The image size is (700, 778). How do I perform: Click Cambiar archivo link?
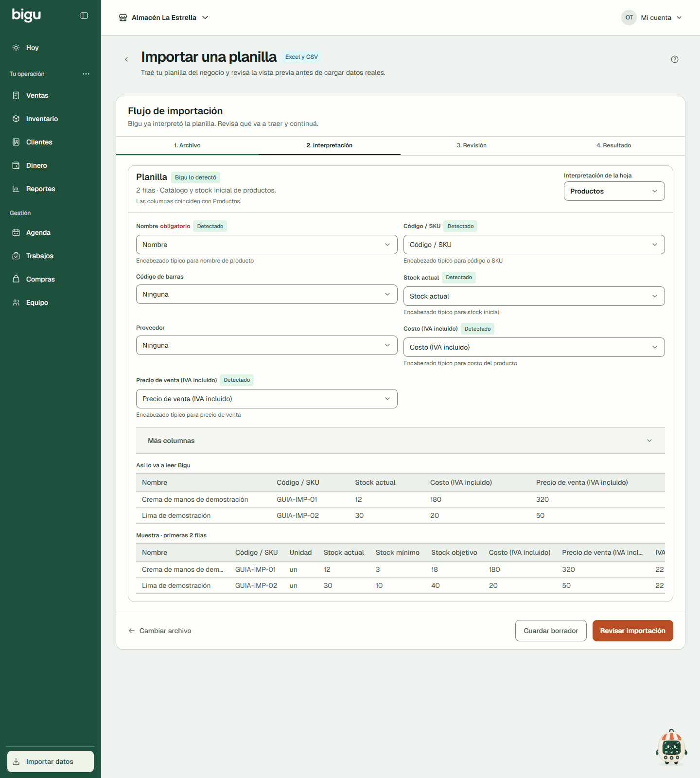pyautogui.click(x=160, y=631)
